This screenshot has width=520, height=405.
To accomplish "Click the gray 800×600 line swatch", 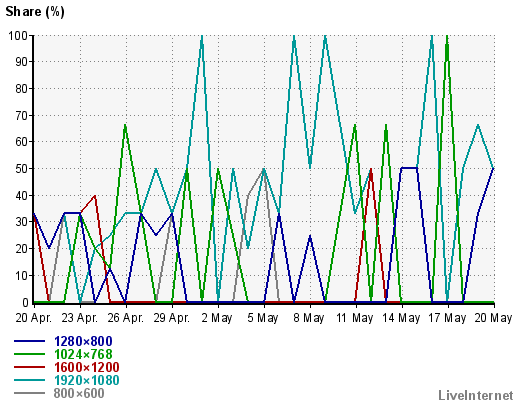I will tap(29, 393).
